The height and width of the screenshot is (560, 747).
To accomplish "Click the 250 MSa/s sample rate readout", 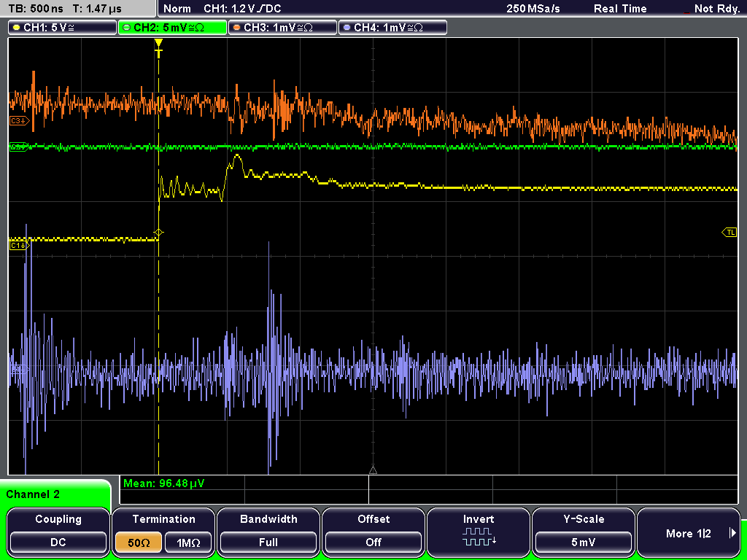I will pyautogui.click(x=533, y=9).
